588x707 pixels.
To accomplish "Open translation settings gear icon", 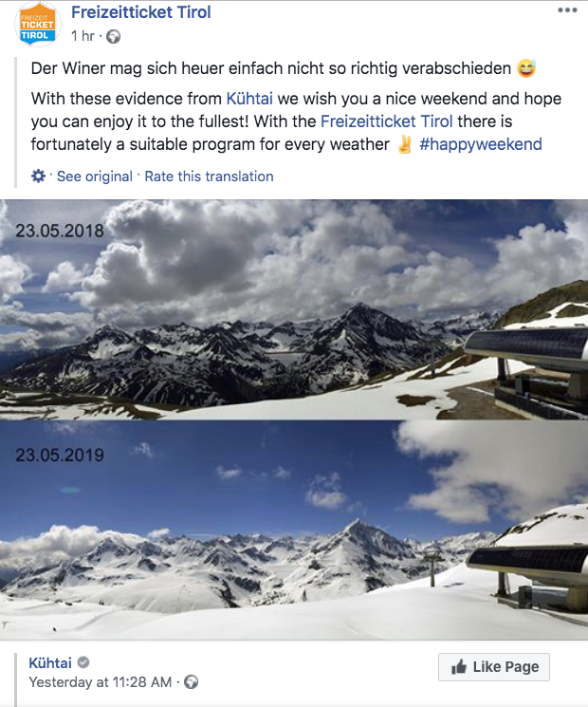I will (38, 176).
